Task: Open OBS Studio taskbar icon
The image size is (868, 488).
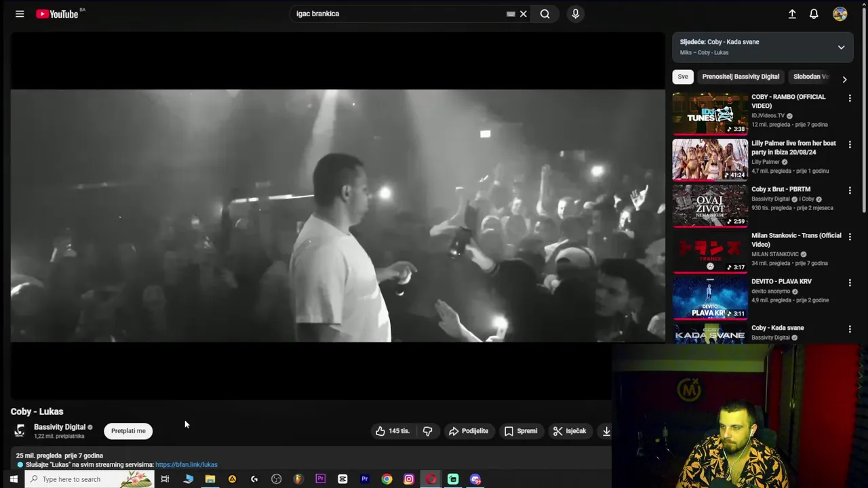Action: (276, 479)
